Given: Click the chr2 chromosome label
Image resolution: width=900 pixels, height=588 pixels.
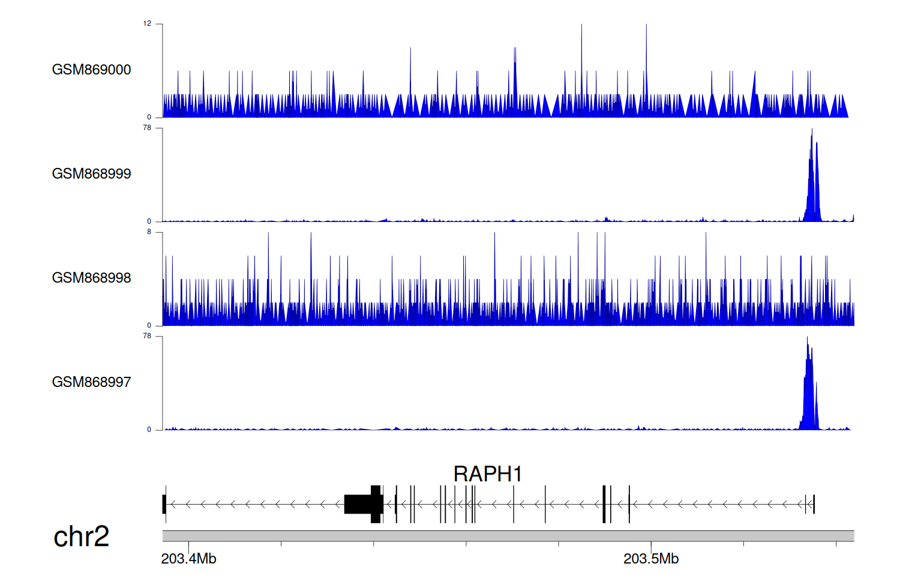Looking at the screenshot, I should [x=81, y=536].
